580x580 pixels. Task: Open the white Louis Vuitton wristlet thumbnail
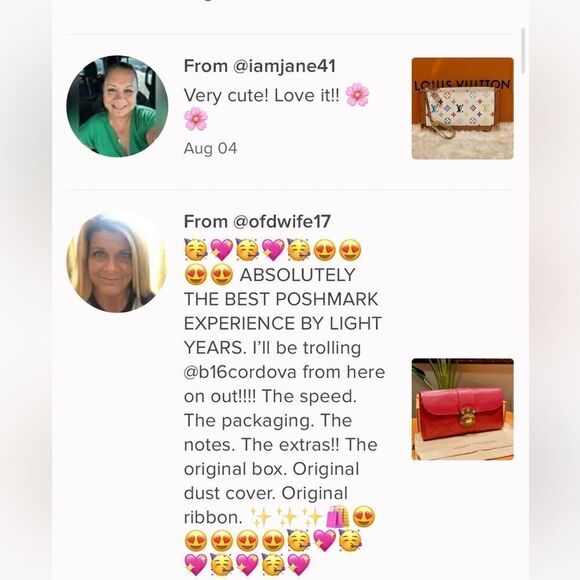[x=462, y=108]
